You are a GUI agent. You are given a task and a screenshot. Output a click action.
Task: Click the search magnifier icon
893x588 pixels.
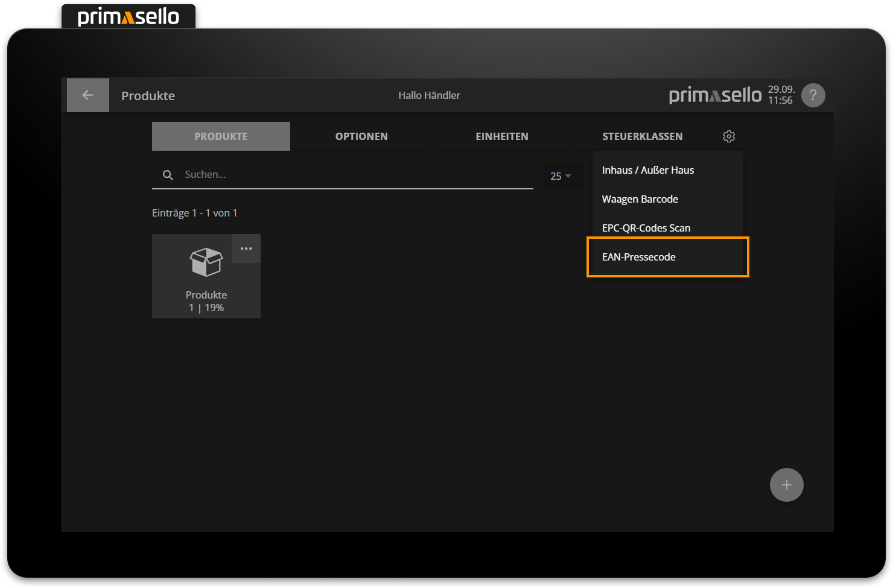(x=168, y=175)
